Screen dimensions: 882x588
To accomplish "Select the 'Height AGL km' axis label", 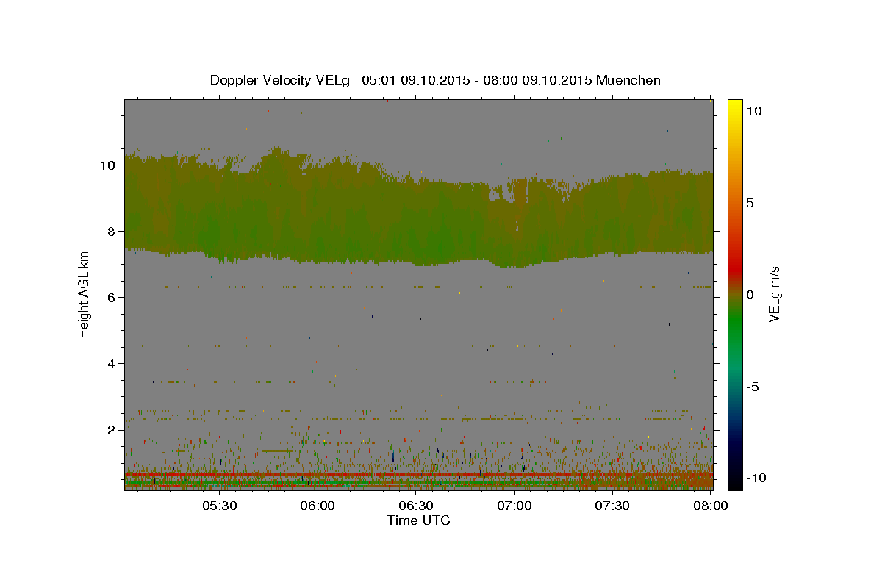I will point(84,295).
